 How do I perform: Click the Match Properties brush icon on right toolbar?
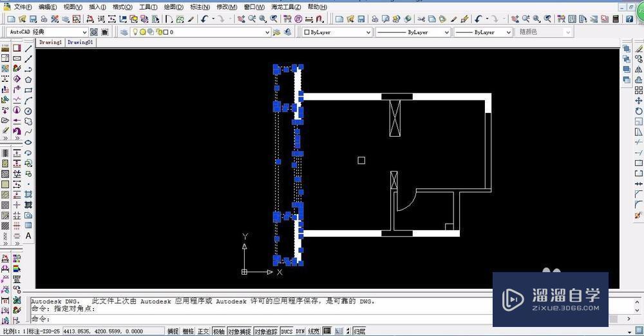pos(453,19)
